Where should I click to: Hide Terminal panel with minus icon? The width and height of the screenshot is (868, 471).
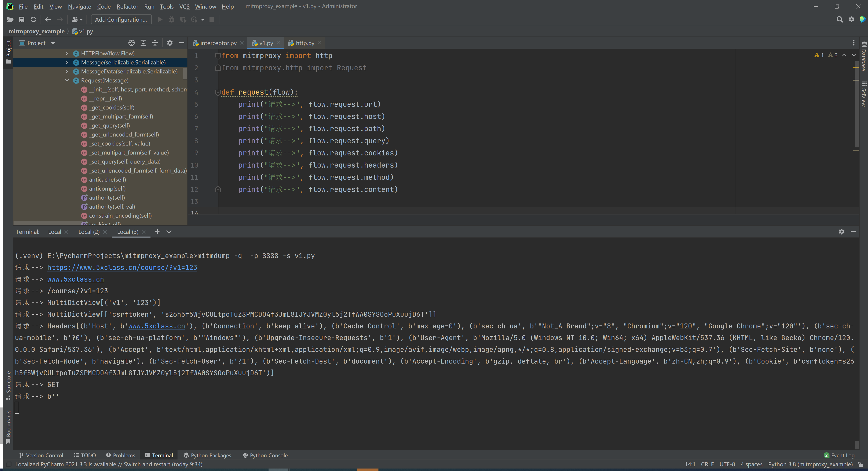point(853,232)
